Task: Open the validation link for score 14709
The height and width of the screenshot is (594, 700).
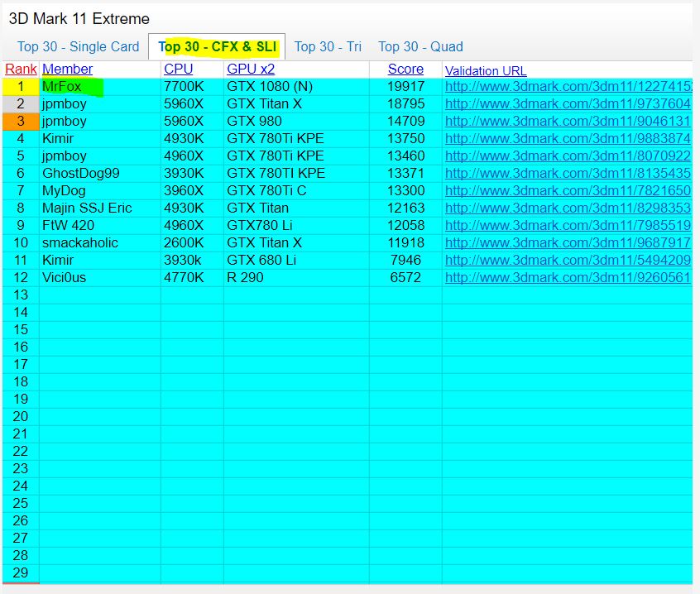Action: pyautogui.click(x=568, y=122)
